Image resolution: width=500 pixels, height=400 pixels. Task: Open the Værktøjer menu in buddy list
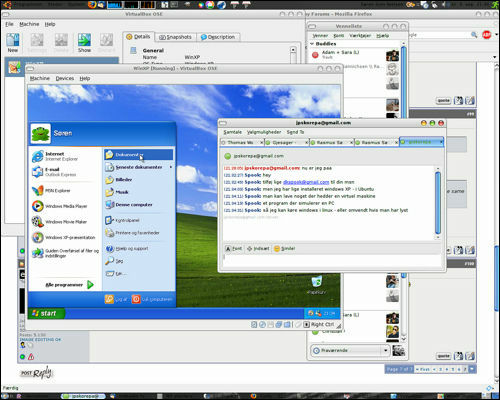360,35
